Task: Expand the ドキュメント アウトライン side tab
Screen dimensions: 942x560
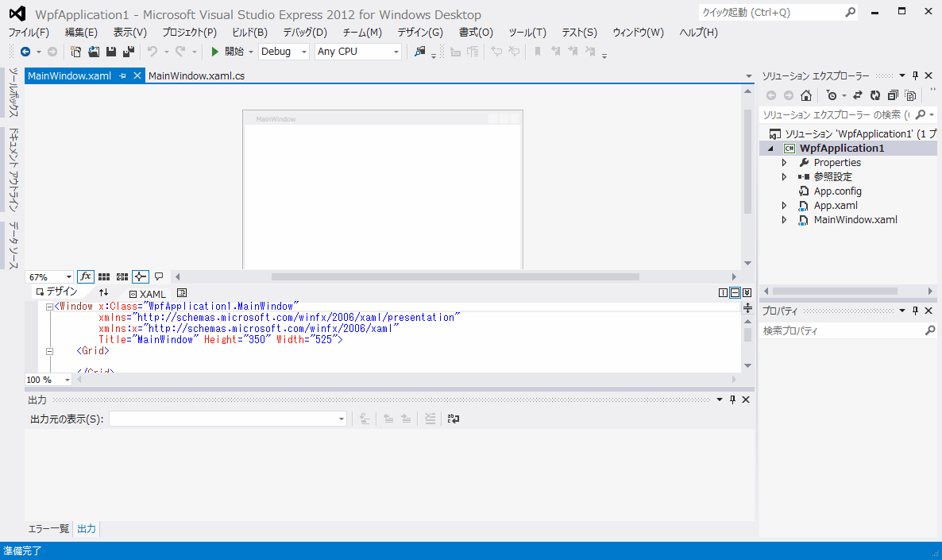Action: [x=14, y=169]
